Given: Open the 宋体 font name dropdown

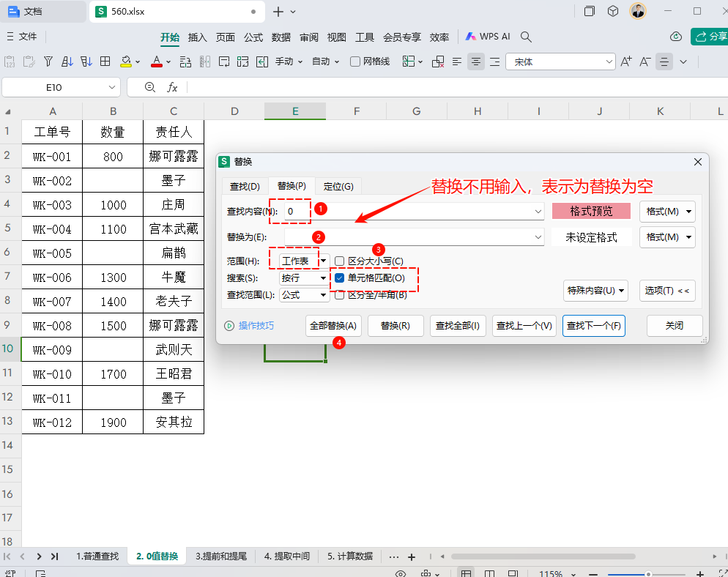Looking at the screenshot, I should tap(609, 62).
